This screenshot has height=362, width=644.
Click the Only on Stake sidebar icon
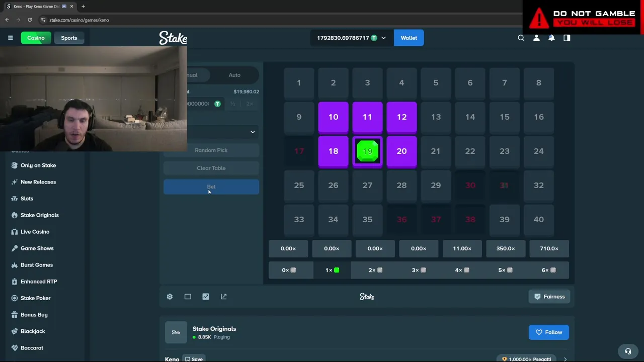pyautogui.click(x=15, y=165)
